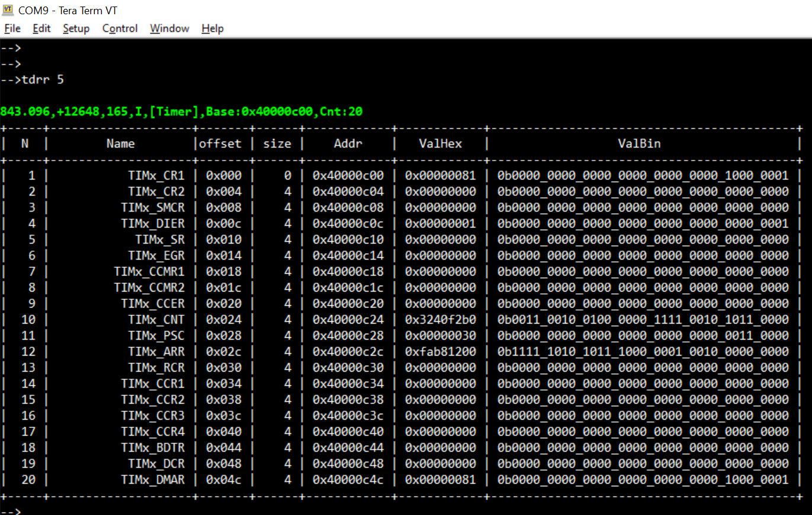Click the 'offset' column header
Viewport: 812px width, 515px height.
[220, 143]
